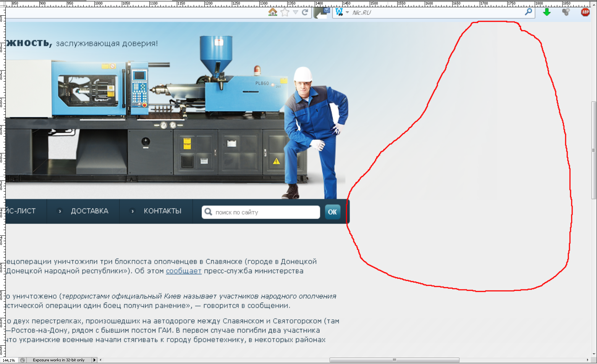
Task: Open status bar info menu arrow
Action: [x=94, y=360]
